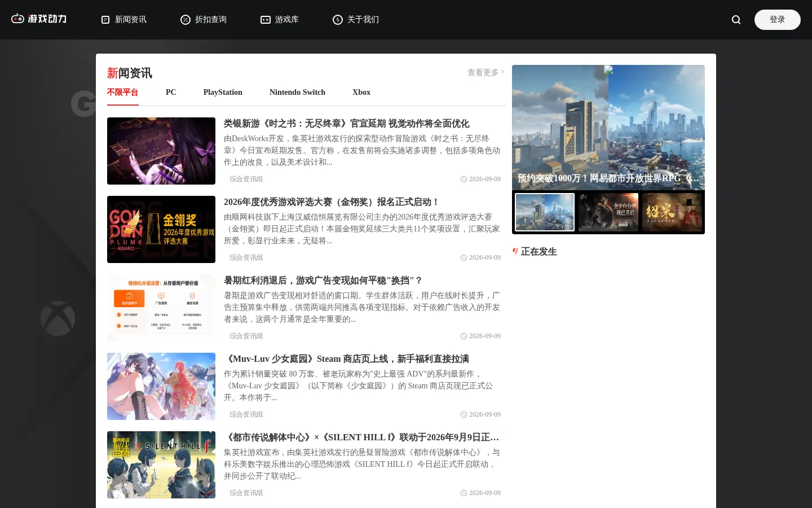Image resolution: width=812 pixels, height=508 pixels.
Task: Click the chevron next to 查看更多
Action: [502, 72]
